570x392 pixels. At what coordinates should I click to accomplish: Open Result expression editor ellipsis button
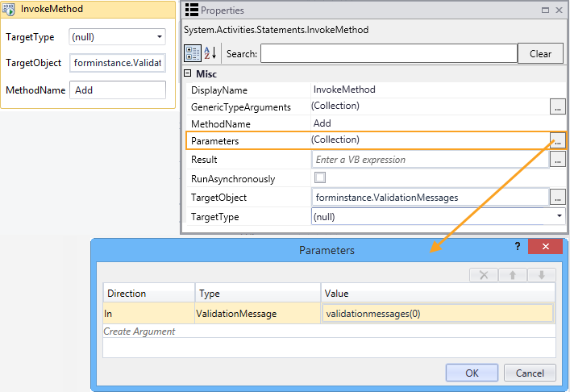(x=557, y=160)
